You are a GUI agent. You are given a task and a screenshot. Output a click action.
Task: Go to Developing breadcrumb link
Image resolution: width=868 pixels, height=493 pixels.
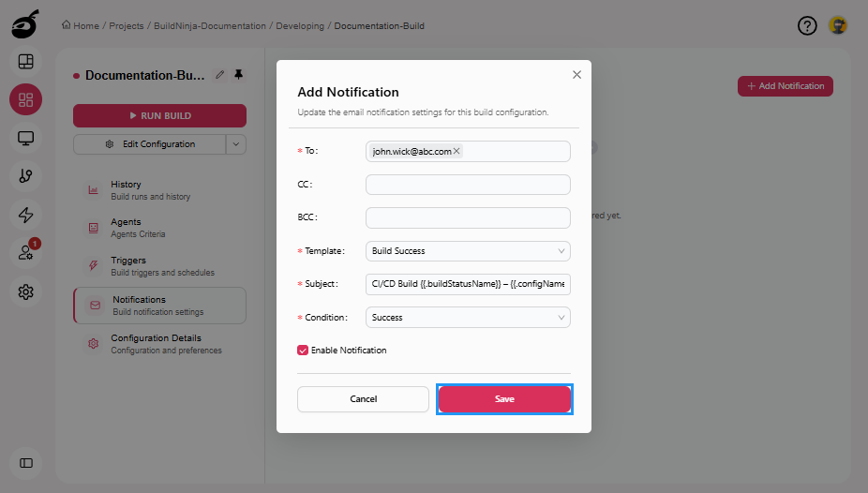(300, 26)
